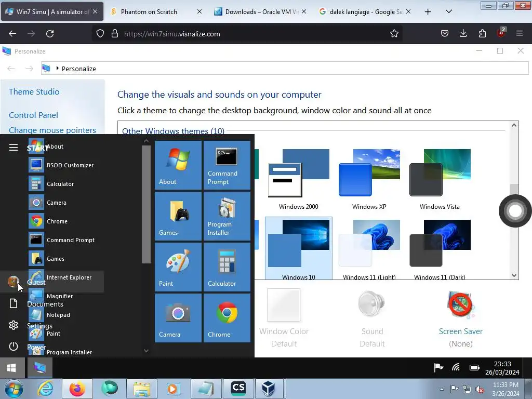
Task: Launch the Paint tile
Action: [178, 267]
